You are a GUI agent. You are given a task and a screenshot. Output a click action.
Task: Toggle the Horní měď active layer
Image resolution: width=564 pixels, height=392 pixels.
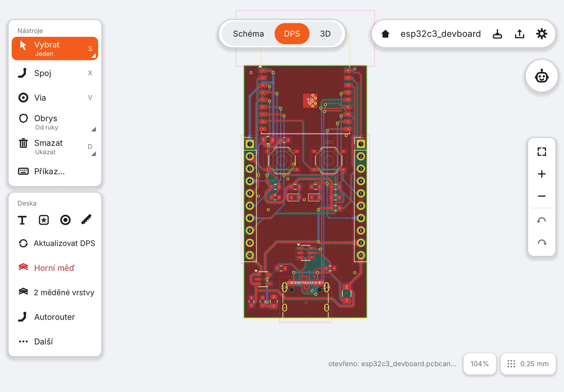click(x=55, y=268)
